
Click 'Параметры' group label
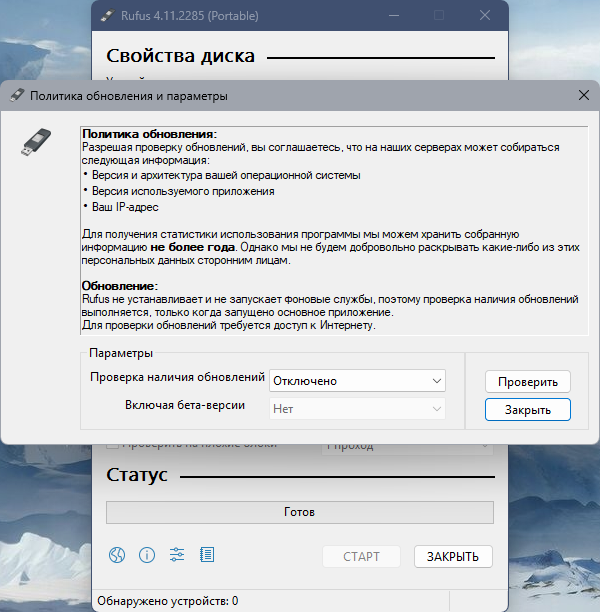(121, 353)
